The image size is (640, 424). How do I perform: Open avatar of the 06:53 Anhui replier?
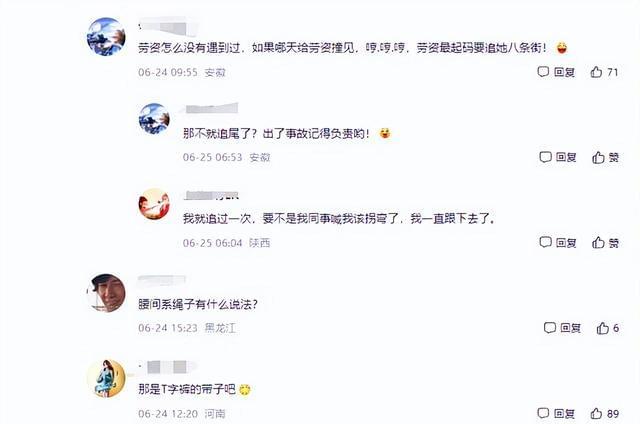154,118
